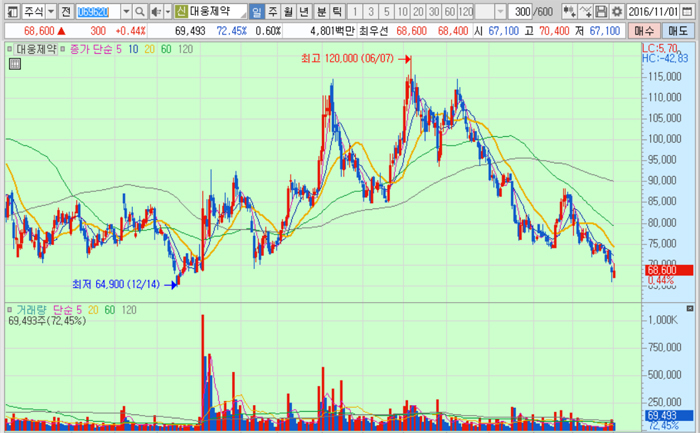Click the left panel layout icon
The height and width of the screenshot is (433, 700).
(x=10, y=11)
